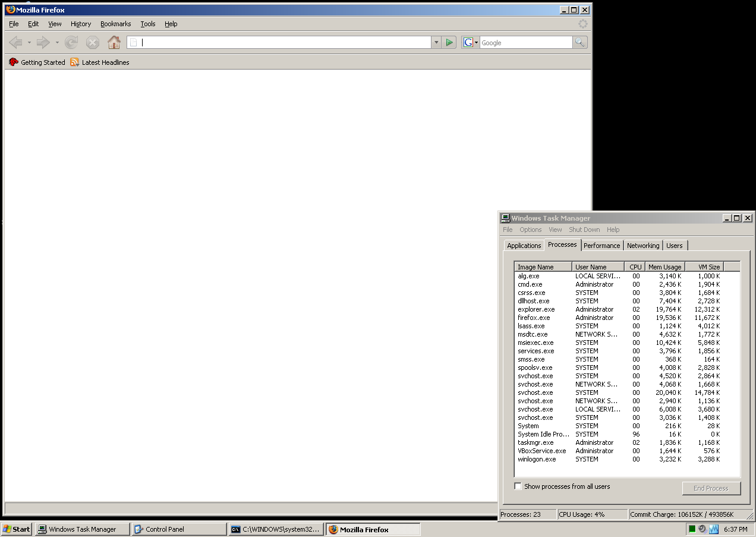The height and width of the screenshot is (537, 756).
Task: Click the Forward navigation arrow
Action: [43, 42]
